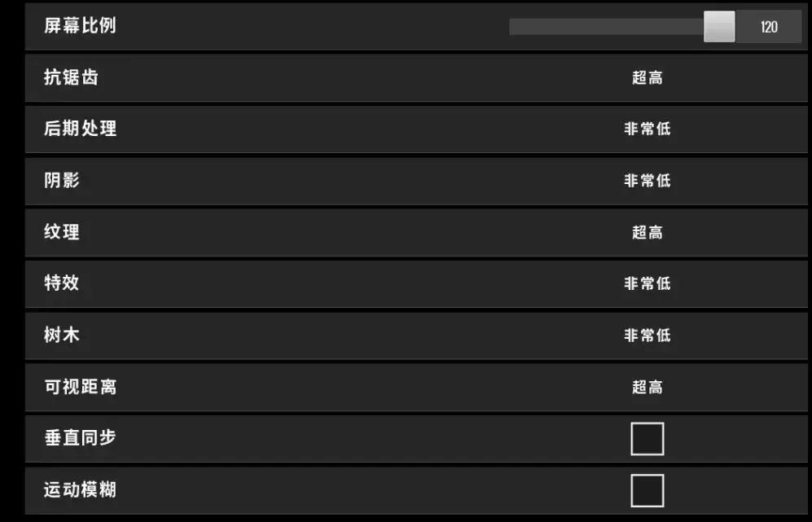This screenshot has width=812, height=522.
Task: Select the 抗锯齿 setting label
Action: [x=72, y=78]
